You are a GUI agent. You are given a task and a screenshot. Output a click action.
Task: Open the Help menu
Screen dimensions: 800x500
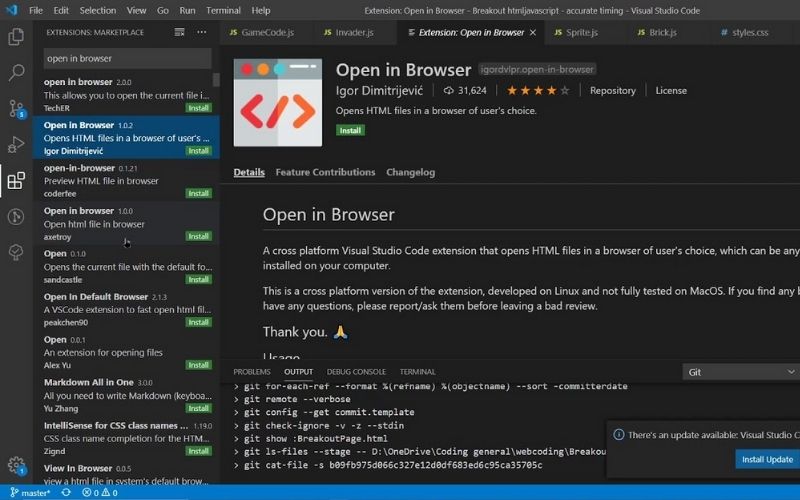261,10
